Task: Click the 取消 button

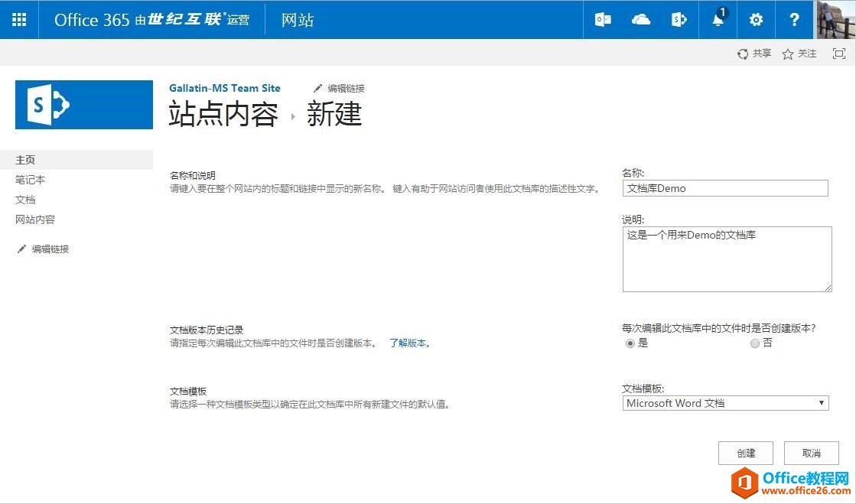Action: point(811,453)
